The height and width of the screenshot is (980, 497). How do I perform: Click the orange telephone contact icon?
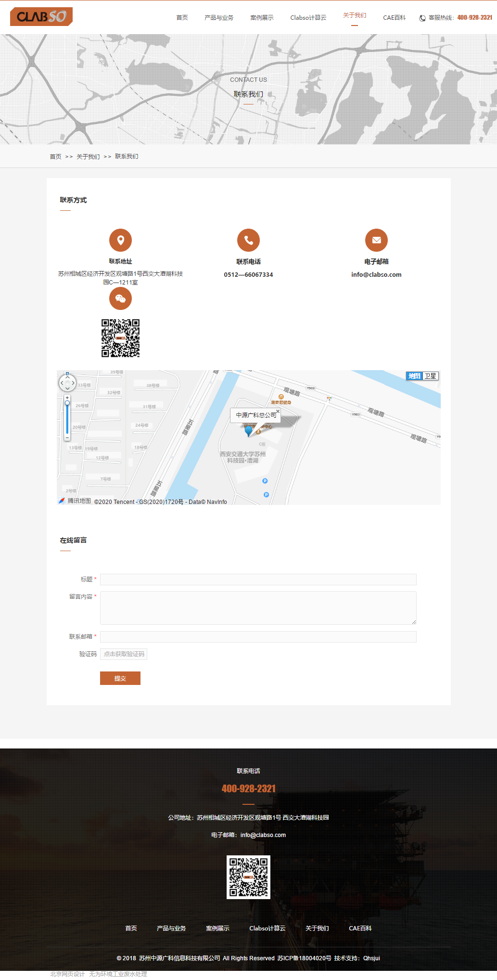[248, 240]
